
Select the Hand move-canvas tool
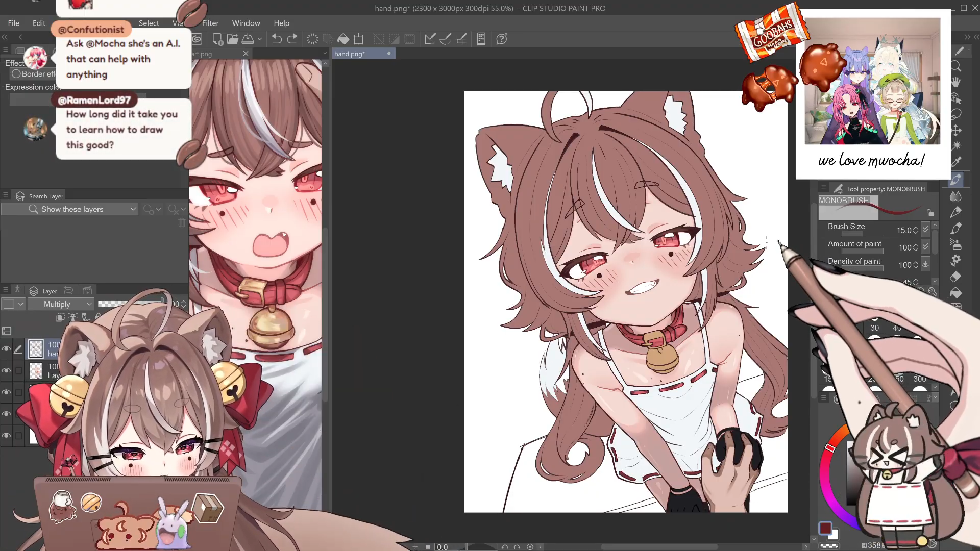click(x=956, y=82)
